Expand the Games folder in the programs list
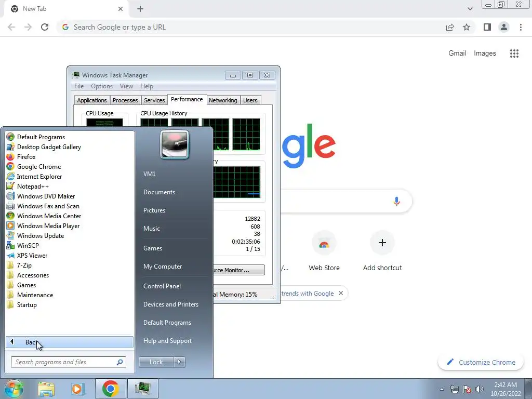532x399 pixels. [x=21, y=285]
